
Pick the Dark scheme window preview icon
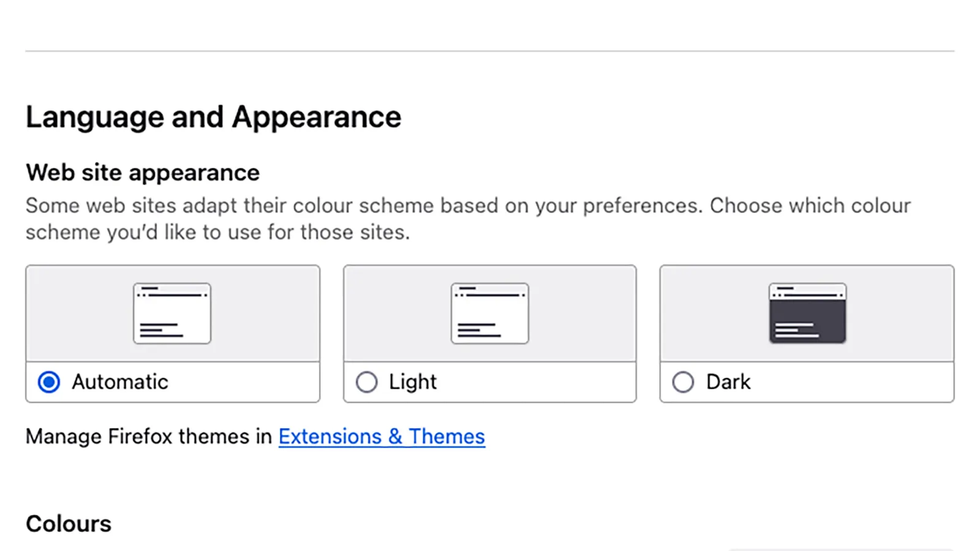click(807, 313)
